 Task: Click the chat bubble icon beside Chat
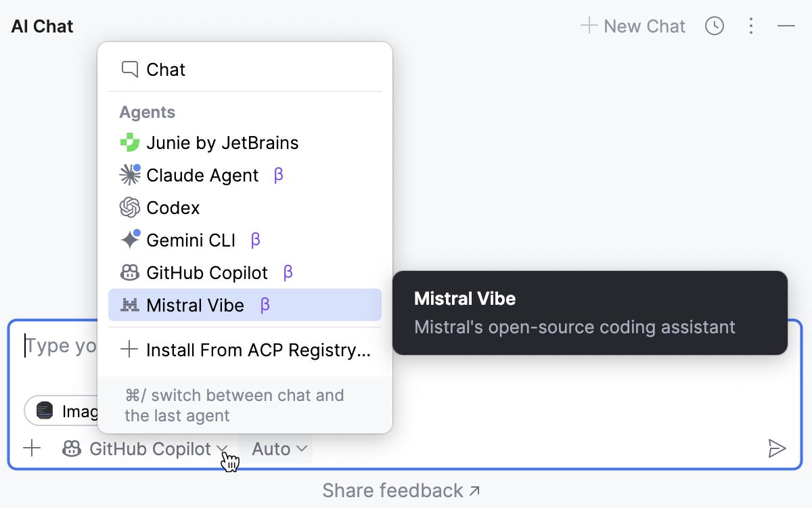129,69
